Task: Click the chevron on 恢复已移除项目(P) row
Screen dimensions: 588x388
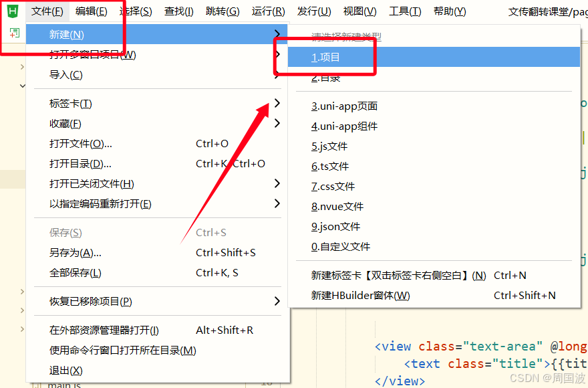Action: click(x=277, y=301)
